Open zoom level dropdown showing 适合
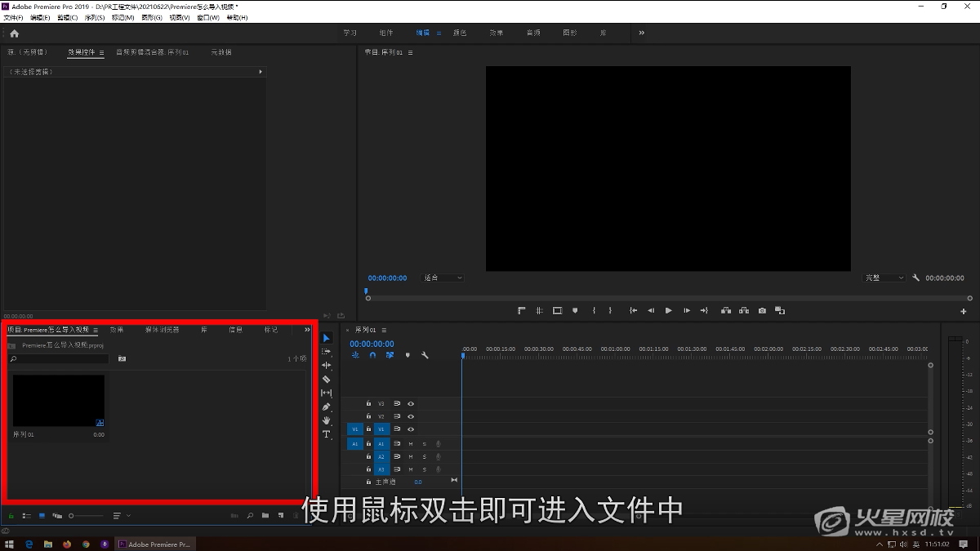Viewport: 980px width, 551px height. [x=443, y=278]
